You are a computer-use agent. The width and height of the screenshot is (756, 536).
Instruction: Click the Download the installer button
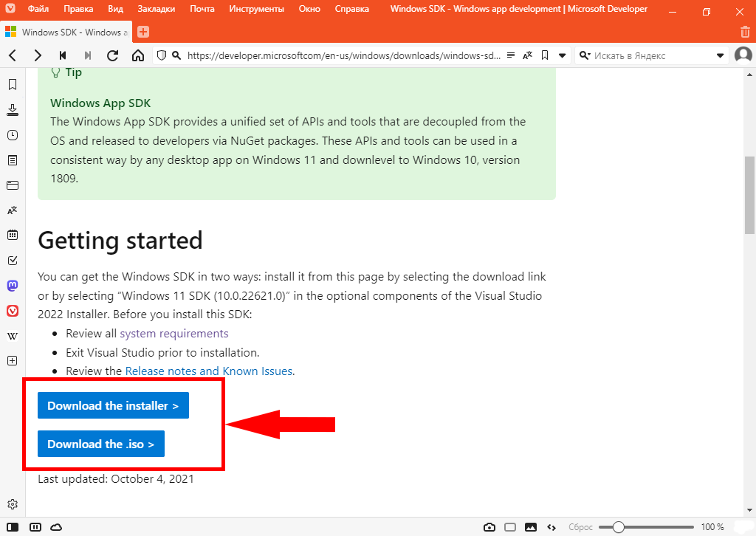(113, 405)
